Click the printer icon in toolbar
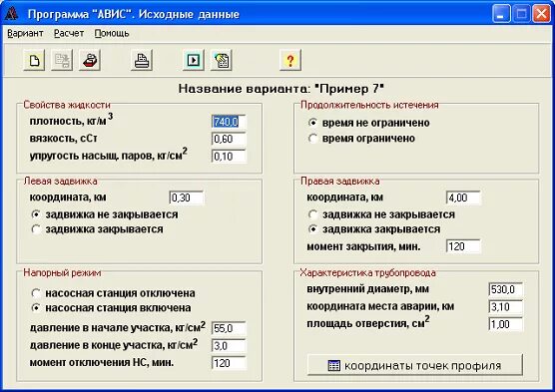 (142, 60)
